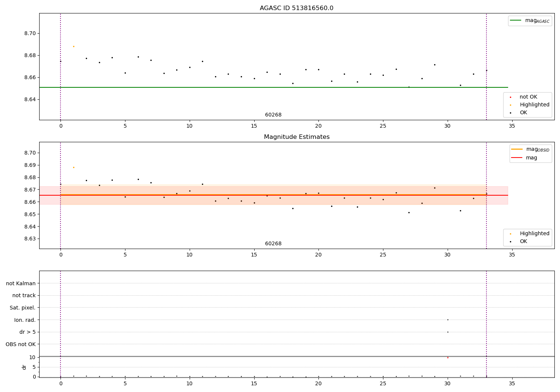
Task: Click 'Highlighted' legend entry in Magnitude Estimates plot
Action: coord(530,234)
